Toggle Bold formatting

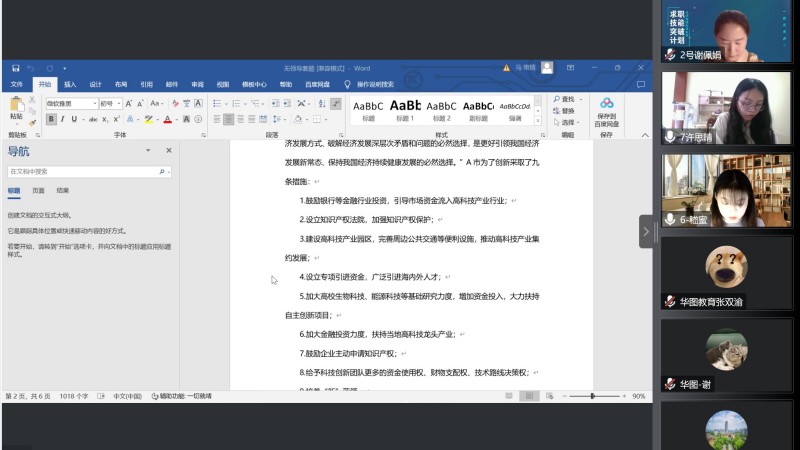(51, 119)
